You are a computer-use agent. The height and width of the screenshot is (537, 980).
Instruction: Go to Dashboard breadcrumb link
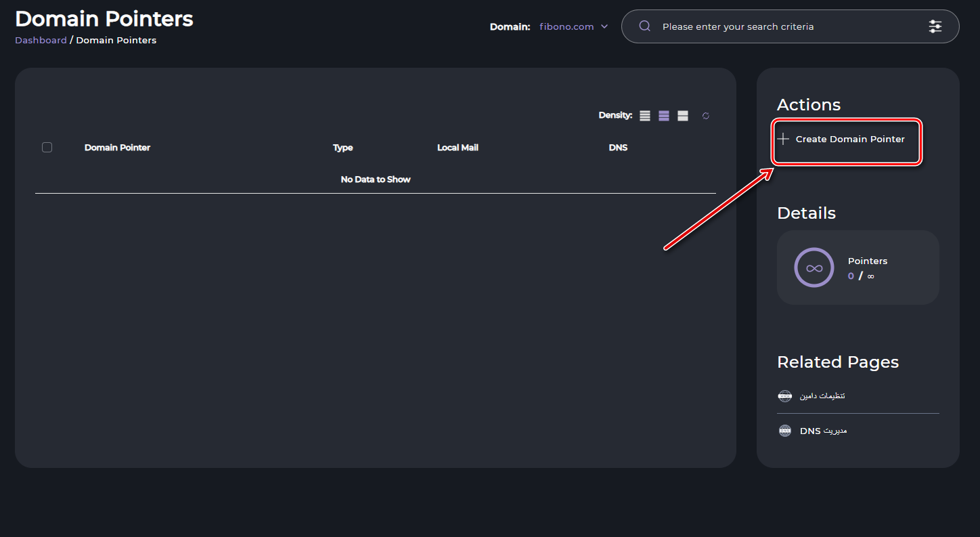[x=41, y=41]
